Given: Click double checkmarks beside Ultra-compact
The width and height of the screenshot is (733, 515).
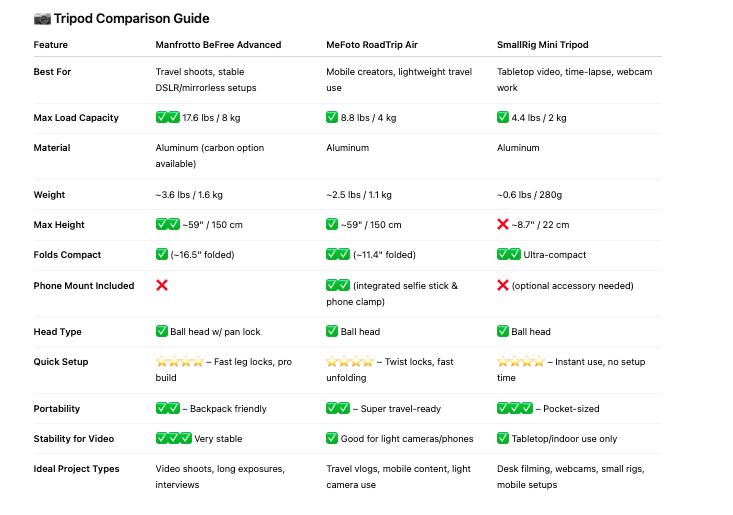Looking at the screenshot, I should (x=509, y=254).
